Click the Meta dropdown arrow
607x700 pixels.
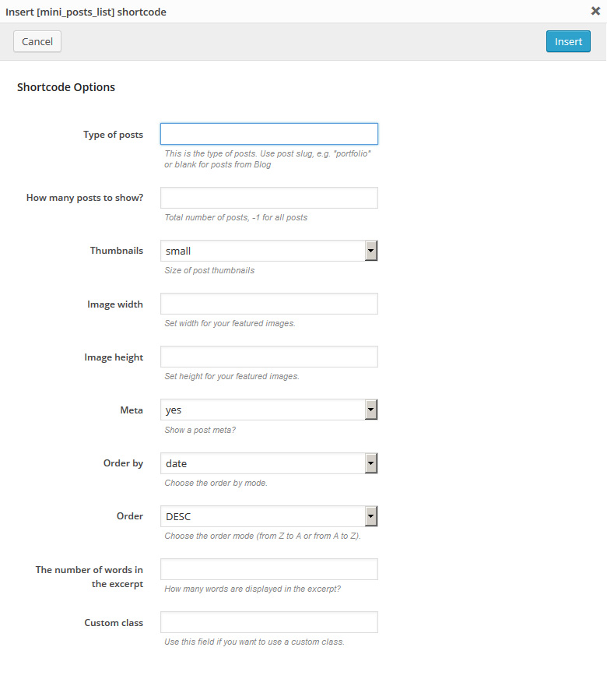371,410
